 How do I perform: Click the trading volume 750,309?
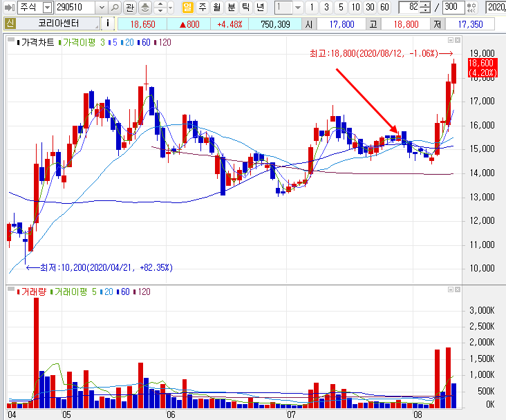275,24
